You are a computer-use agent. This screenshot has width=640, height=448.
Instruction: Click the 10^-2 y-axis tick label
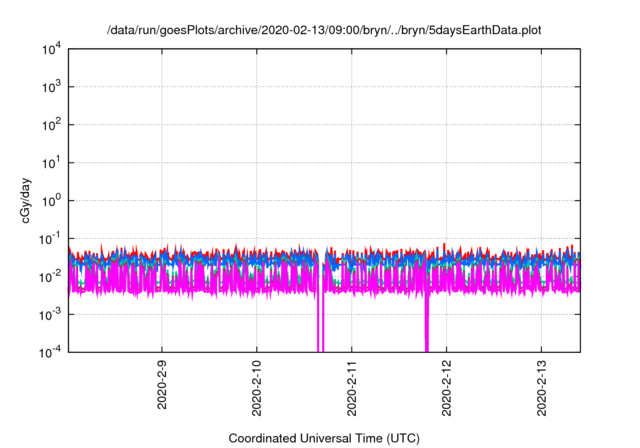(x=50, y=277)
